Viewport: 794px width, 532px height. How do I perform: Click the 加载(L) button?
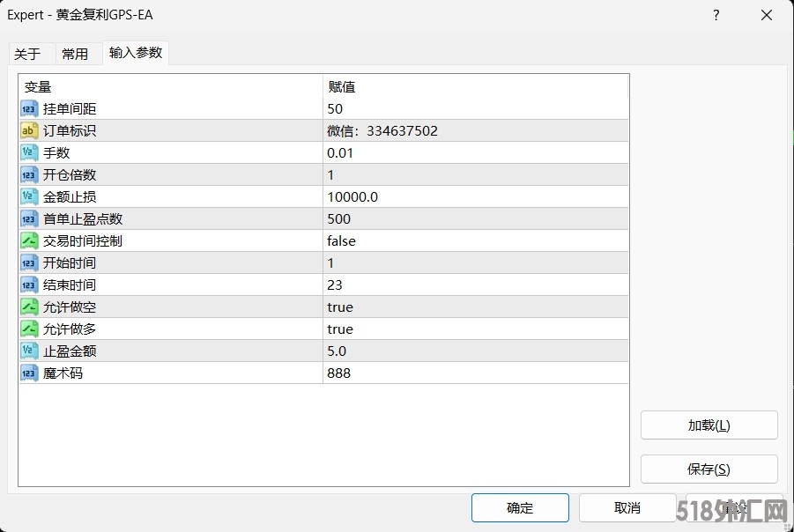pyautogui.click(x=709, y=425)
